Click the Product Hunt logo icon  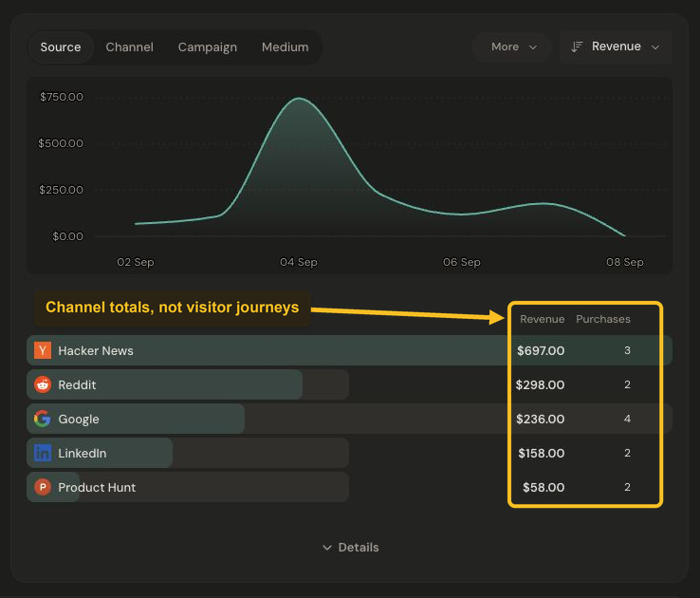click(x=43, y=487)
